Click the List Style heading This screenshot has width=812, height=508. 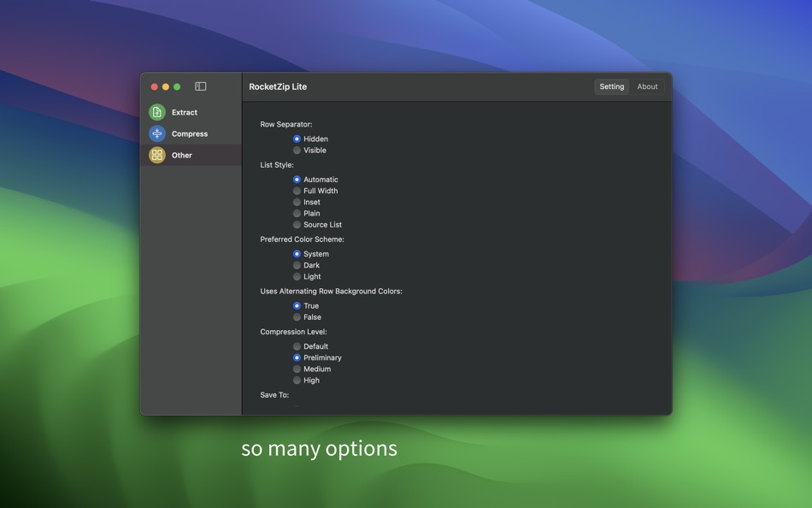(277, 165)
